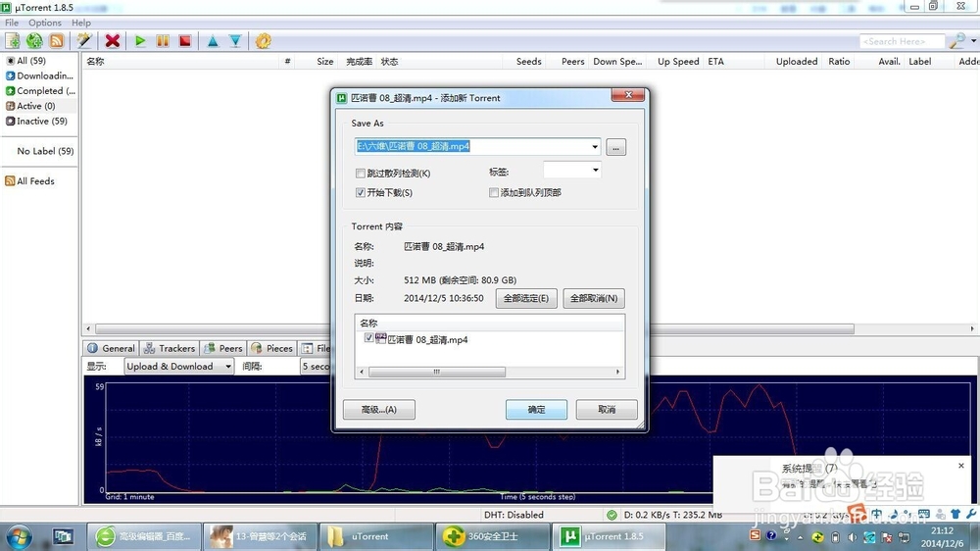
Task: Sort by the Seeds column header
Action: [x=529, y=62]
